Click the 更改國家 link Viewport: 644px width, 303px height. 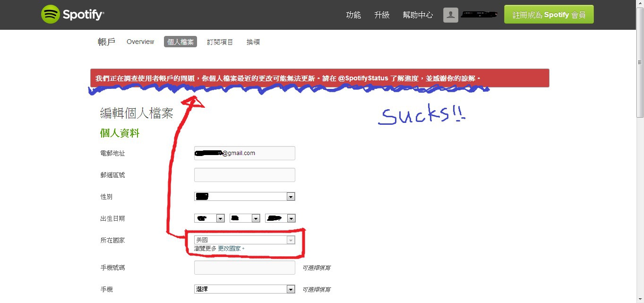tap(230, 248)
